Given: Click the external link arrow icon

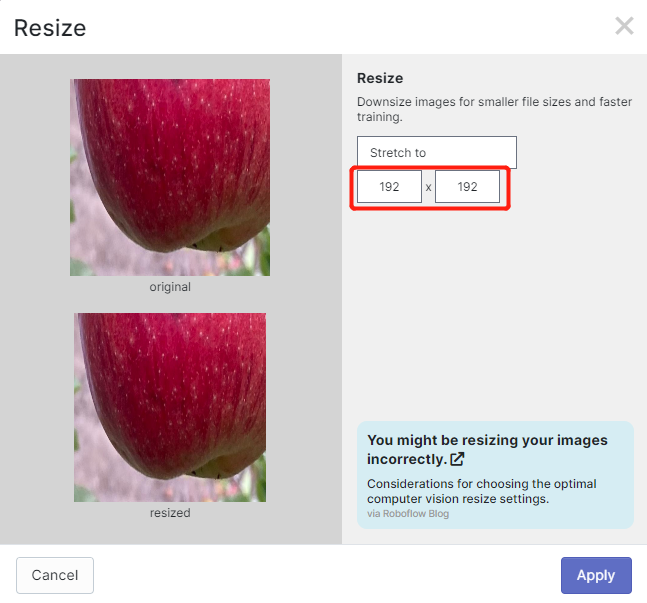Looking at the screenshot, I should [x=457, y=459].
